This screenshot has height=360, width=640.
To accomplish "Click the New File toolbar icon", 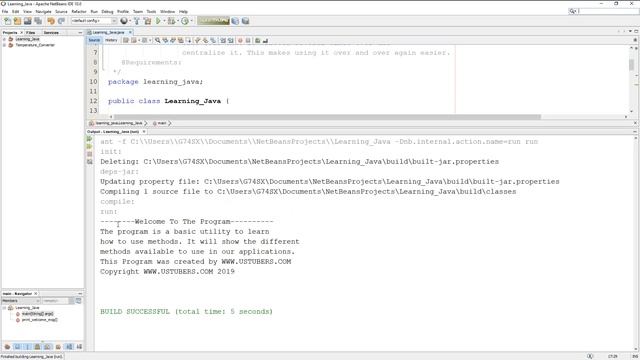I will [7, 21].
